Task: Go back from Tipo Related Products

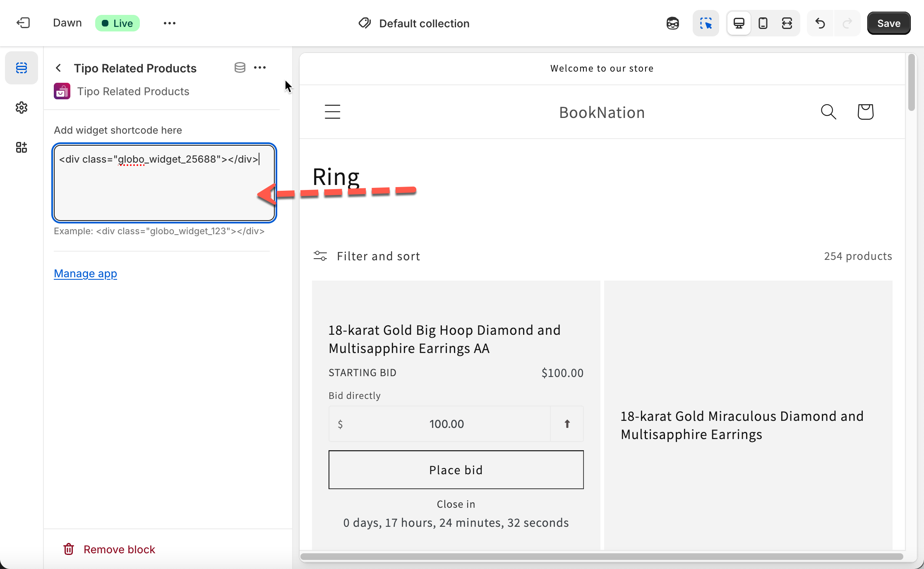Action: tap(59, 68)
